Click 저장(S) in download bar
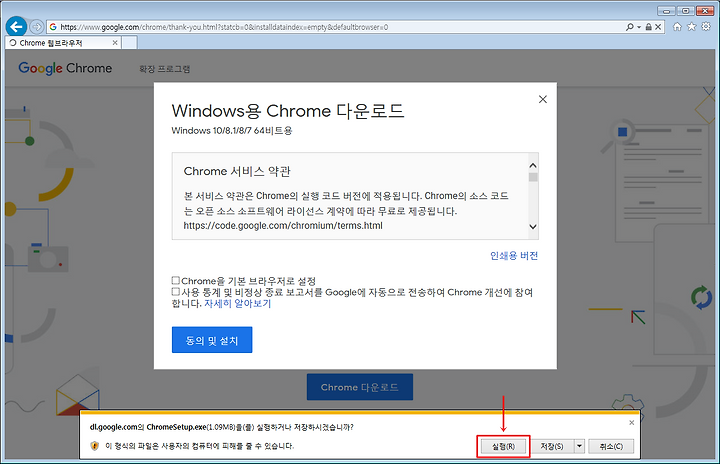Screen dimensions: 720x464 click(x=551, y=446)
